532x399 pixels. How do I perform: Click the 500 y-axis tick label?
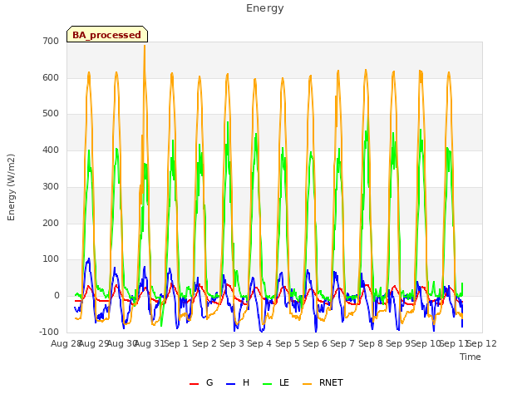pos(51,114)
